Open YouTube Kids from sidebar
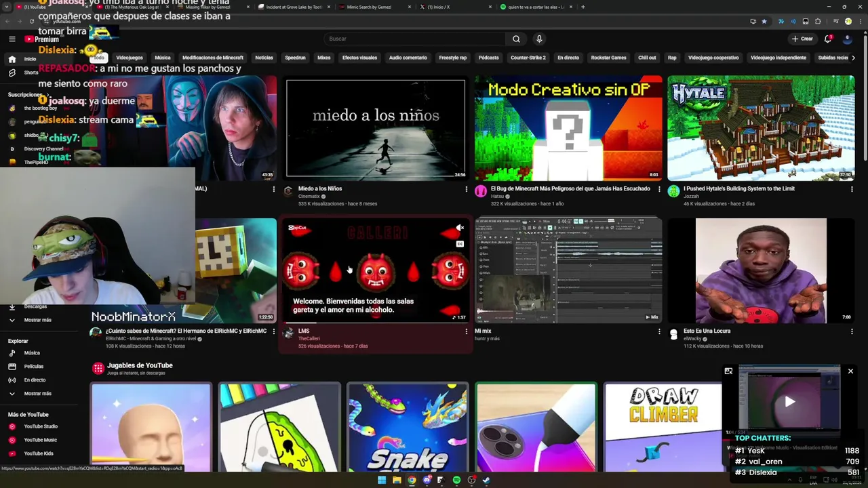 (39, 453)
